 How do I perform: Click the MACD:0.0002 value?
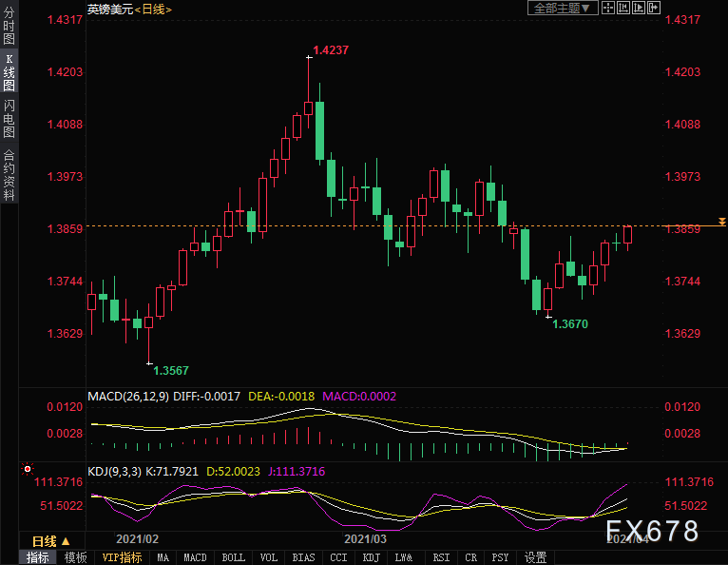[359, 397]
